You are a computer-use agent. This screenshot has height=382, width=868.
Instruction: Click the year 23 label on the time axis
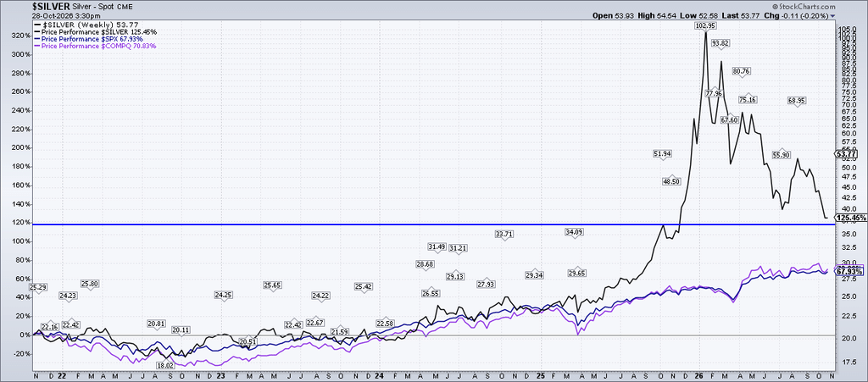[x=220, y=376]
